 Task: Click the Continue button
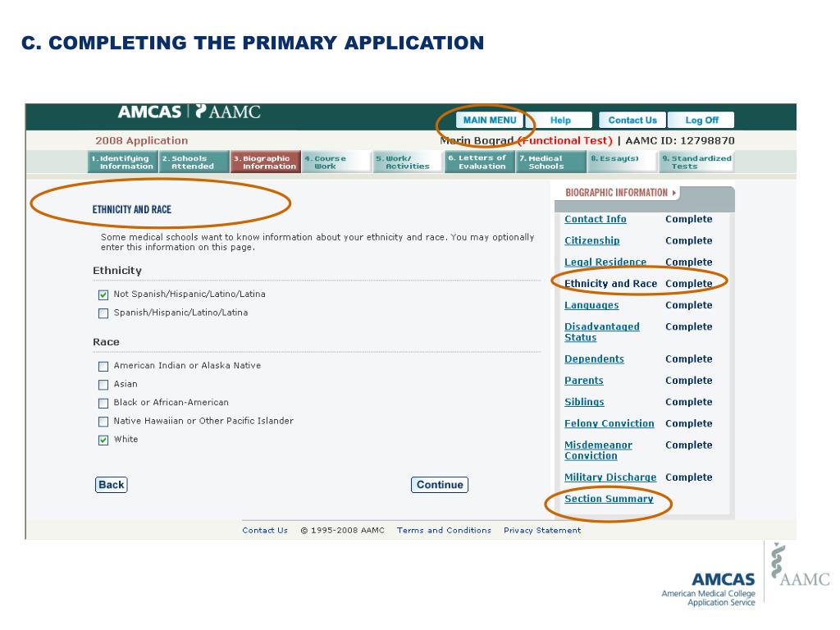tap(440, 485)
